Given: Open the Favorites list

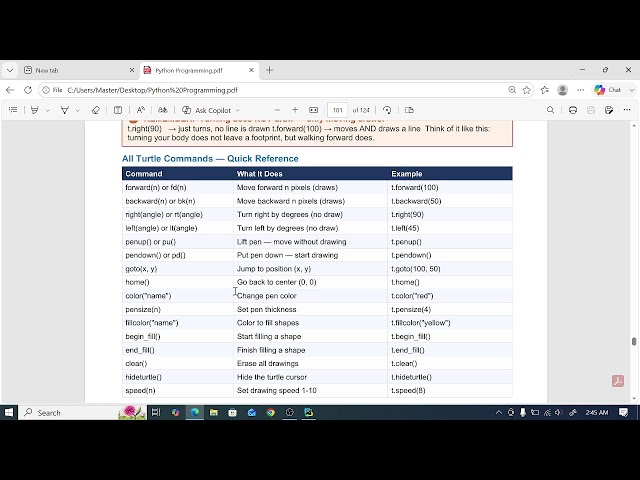Looking at the screenshot, I should pyautogui.click(x=544, y=90).
